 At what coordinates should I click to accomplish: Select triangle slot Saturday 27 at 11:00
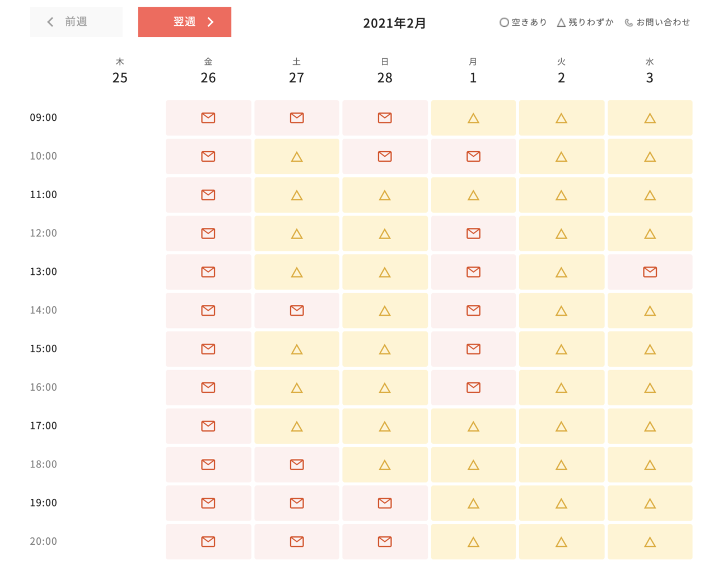pyautogui.click(x=297, y=195)
